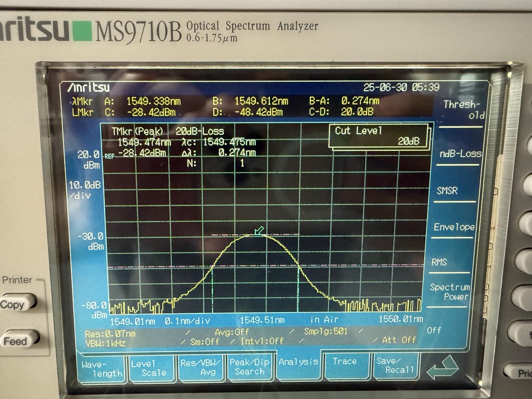This screenshot has height=399, width=532.
Task: Click the Avg:Off status text
Action: [x=232, y=332]
